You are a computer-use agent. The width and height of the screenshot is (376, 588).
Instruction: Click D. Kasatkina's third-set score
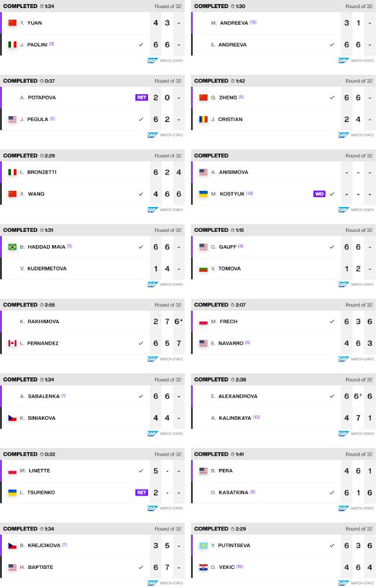(370, 493)
